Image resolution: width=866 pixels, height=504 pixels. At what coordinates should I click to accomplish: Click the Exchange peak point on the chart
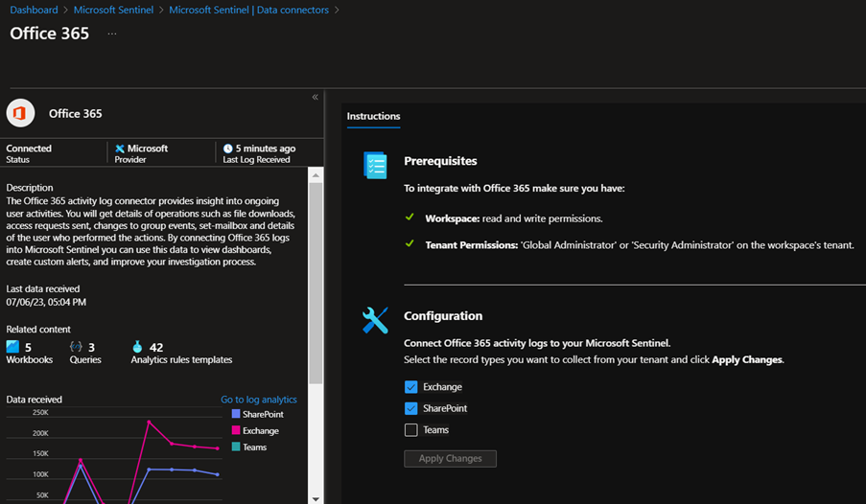coord(149,423)
